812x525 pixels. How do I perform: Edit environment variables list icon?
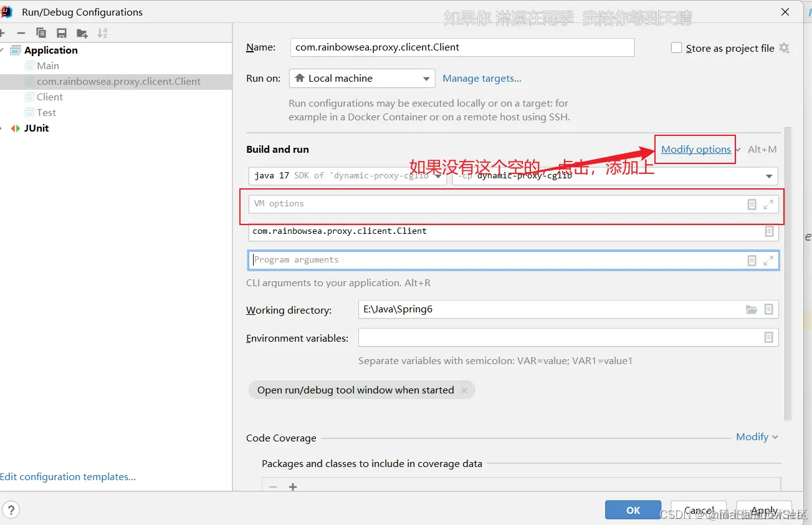pyautogui.click(x=769, y=337)
